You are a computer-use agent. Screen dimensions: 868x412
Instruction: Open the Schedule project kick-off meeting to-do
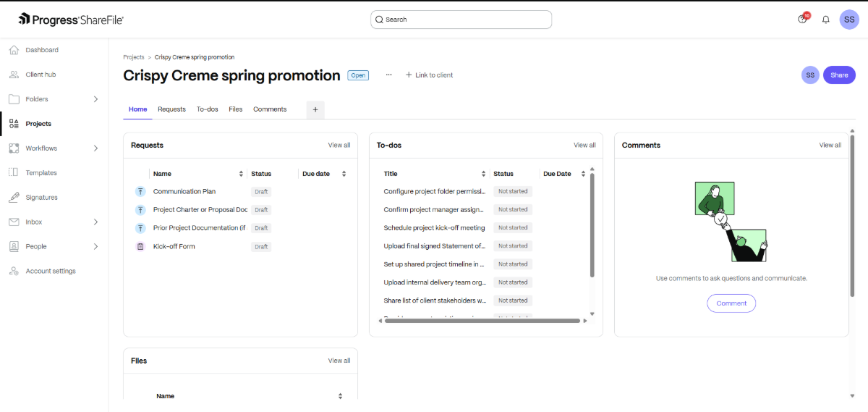point(434,228)
